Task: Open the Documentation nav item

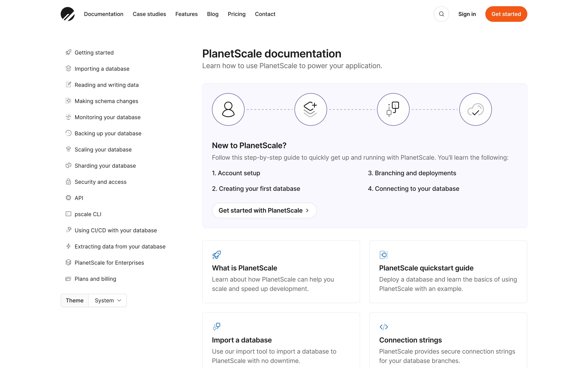Action: pyautogui.click(x=104, y=14)
